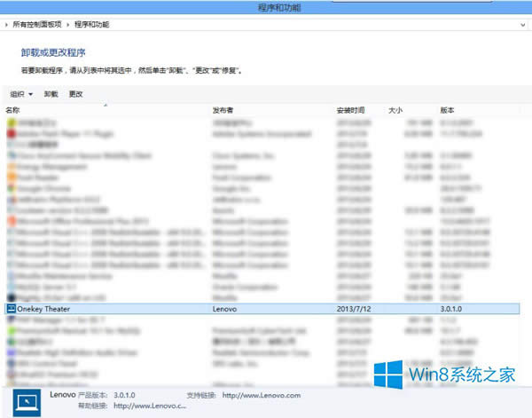Image resolution: width=532 pixels, height=418 pixels.
Task: Click the 卸载 uninstall button
Action: [51, 94]
